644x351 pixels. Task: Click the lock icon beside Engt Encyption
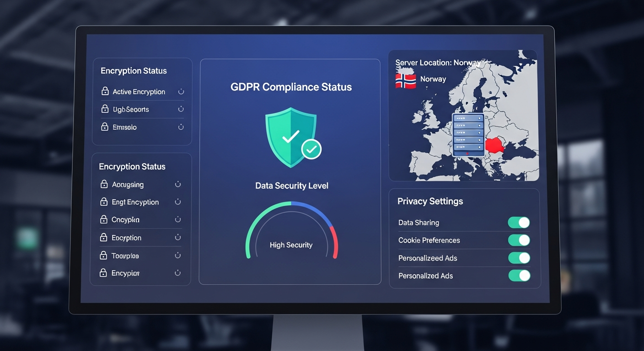(x=104, y=202)
